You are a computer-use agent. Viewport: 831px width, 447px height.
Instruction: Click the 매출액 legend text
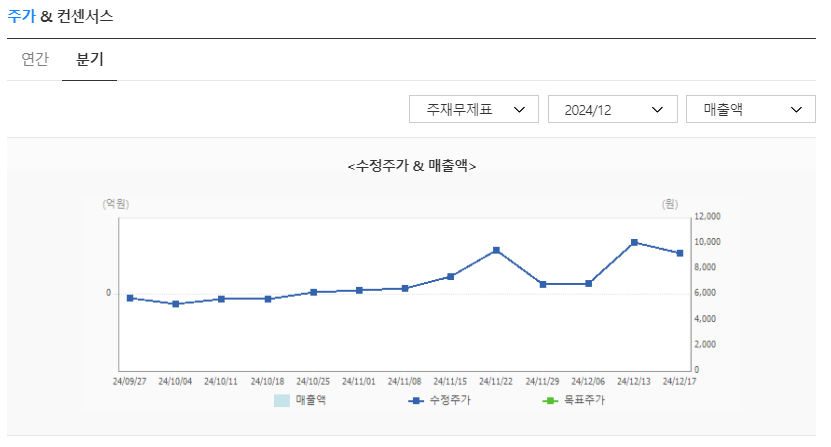pos(311,400)
